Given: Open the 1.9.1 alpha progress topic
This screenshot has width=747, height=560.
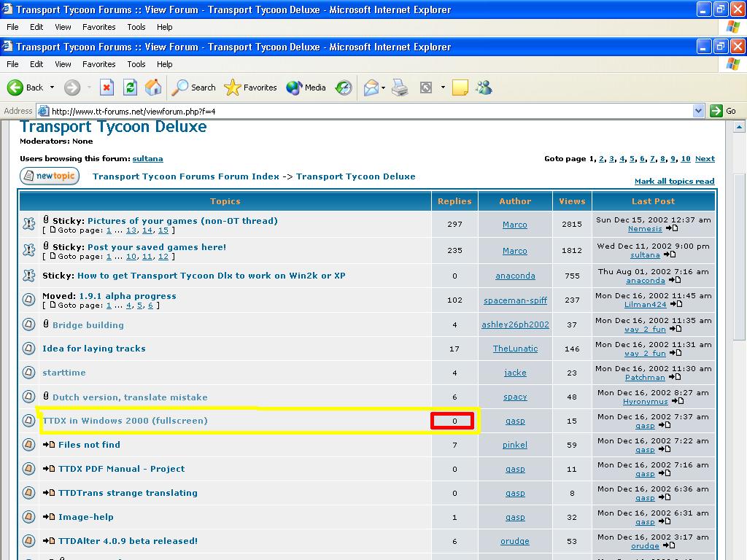Looking at the screenshot, I should point(128,296).
